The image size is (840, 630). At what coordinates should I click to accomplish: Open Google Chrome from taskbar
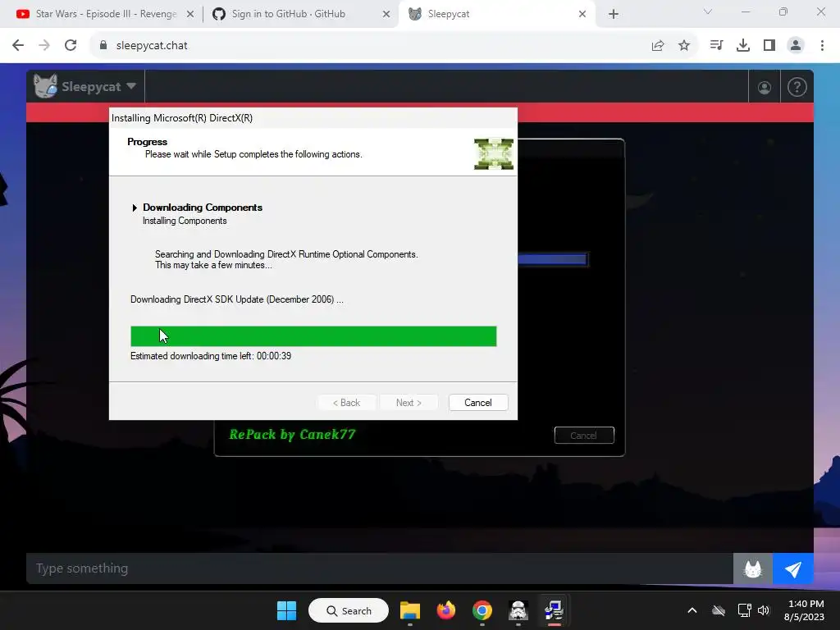point(482,610)
